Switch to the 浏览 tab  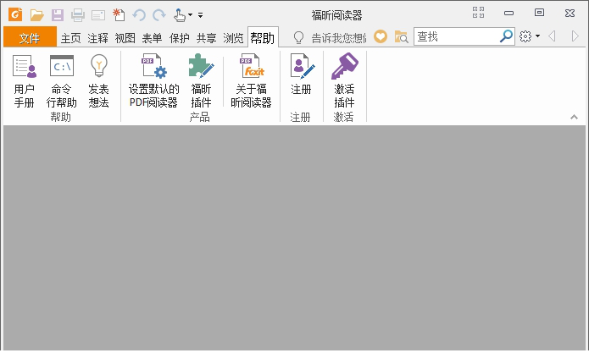coord(233,38)
